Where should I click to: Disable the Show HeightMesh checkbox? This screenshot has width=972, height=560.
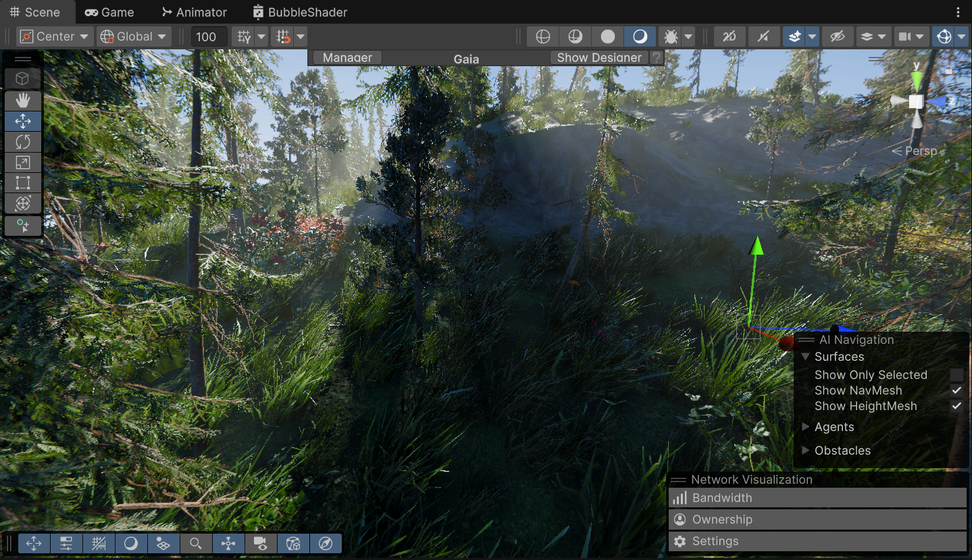956,405
